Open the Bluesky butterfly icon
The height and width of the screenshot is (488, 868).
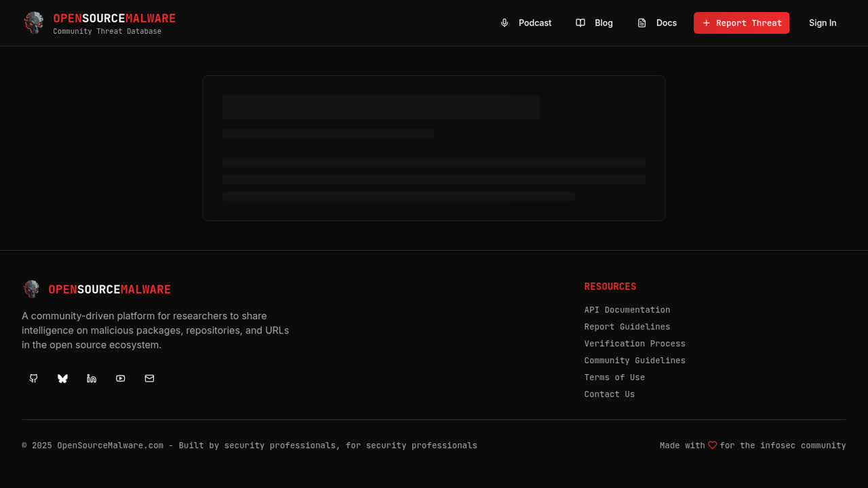pyautogui.click(x=62, y=378)
